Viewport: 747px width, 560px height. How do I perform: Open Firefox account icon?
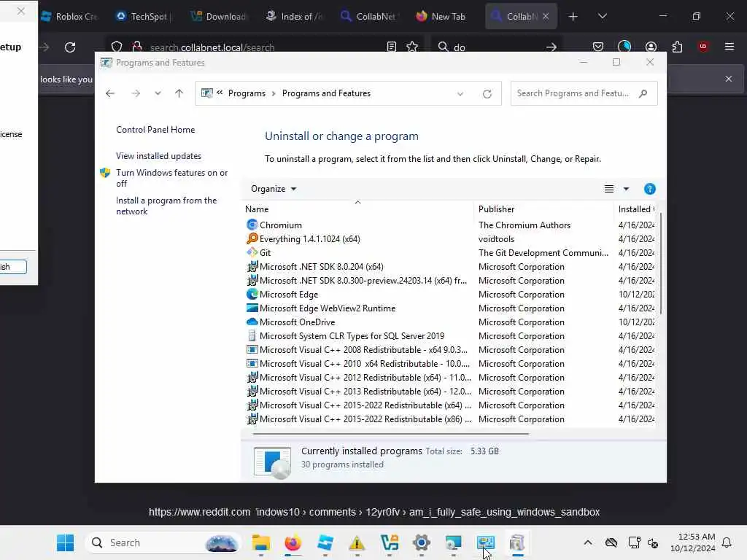point(651,47)
